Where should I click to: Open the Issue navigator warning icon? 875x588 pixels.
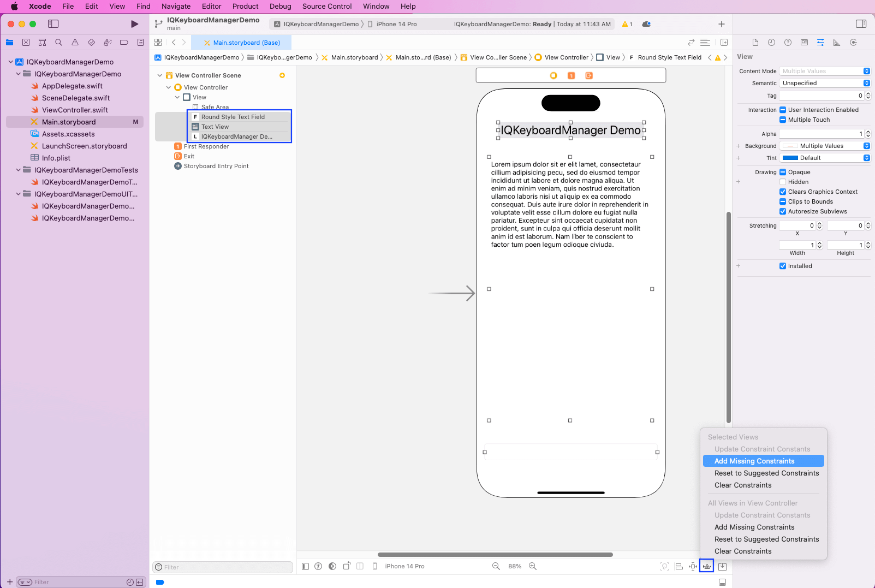tap(75, 43)
